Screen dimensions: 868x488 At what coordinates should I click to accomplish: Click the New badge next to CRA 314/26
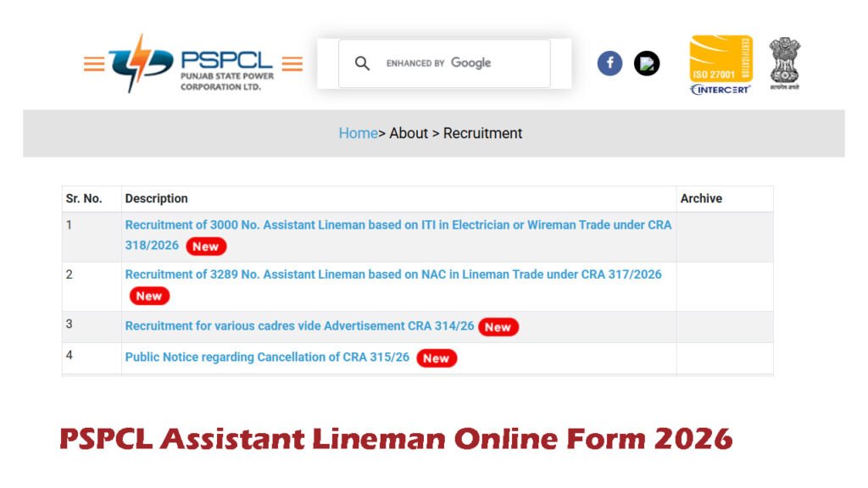[498, 327]
